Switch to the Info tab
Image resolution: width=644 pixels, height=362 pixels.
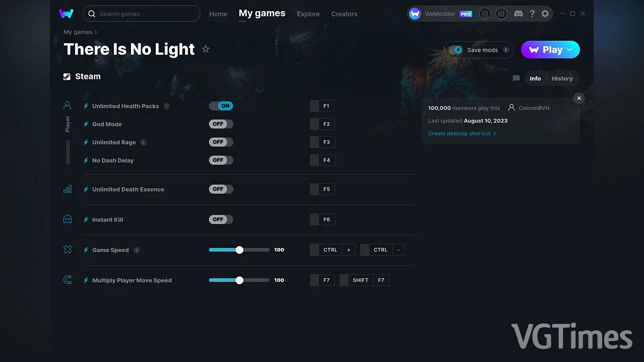pos(535,78)
